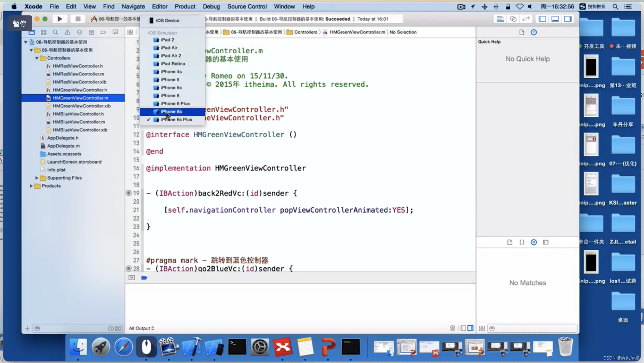Viewport: 644px width, 363px height.
Task: Hide the debug area with the arrow button
Action: [132, 278]
